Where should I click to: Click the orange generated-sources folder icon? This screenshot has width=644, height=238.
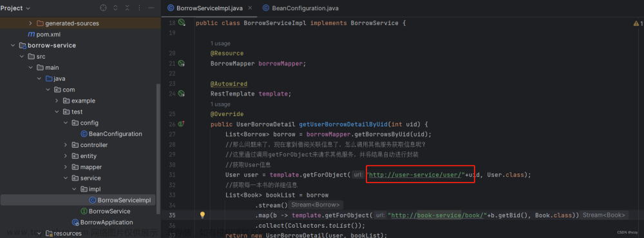pos(40,23)
